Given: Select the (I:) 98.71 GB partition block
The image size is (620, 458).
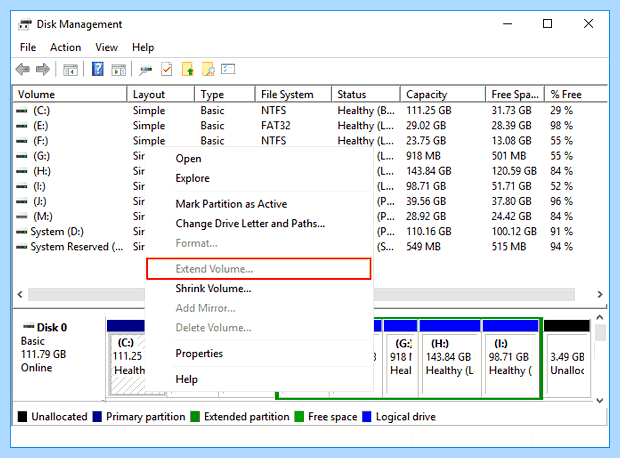Looking at the screenshot, I should click(x=510, y=358).
